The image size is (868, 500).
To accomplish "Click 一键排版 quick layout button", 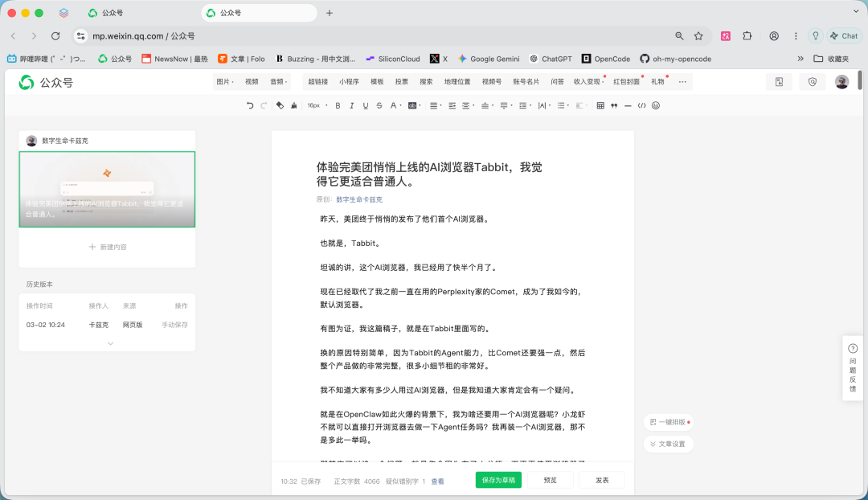I will click(x=669, y=421).
